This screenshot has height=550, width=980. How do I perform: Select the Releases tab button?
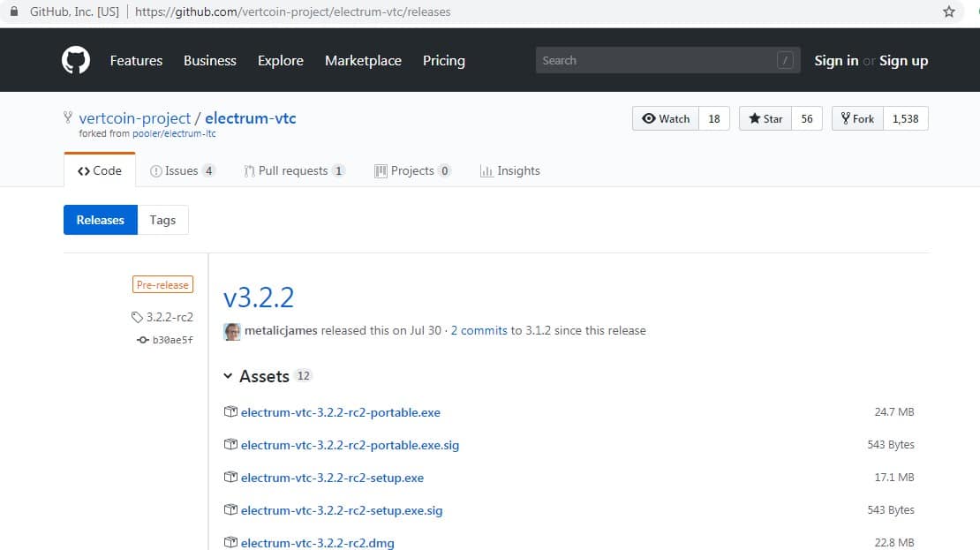101,220
